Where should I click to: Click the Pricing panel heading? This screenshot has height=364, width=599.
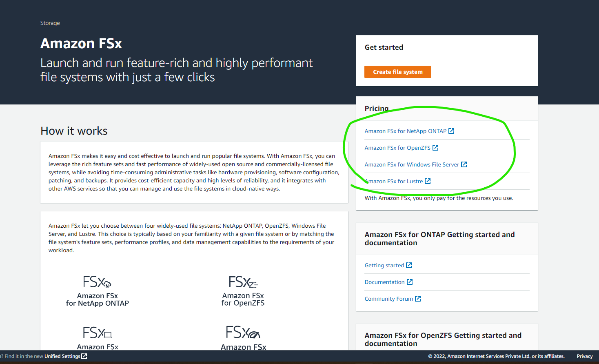(377, 108)
